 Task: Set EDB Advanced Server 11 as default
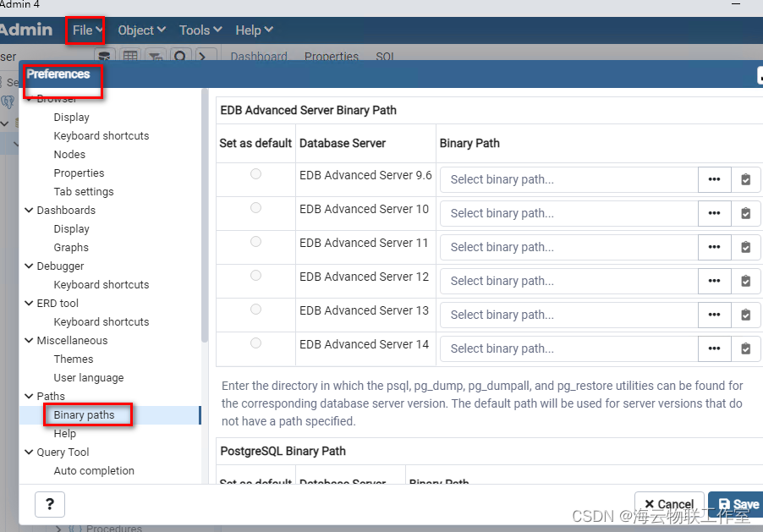pyautogui.click(x=255, y=241)
